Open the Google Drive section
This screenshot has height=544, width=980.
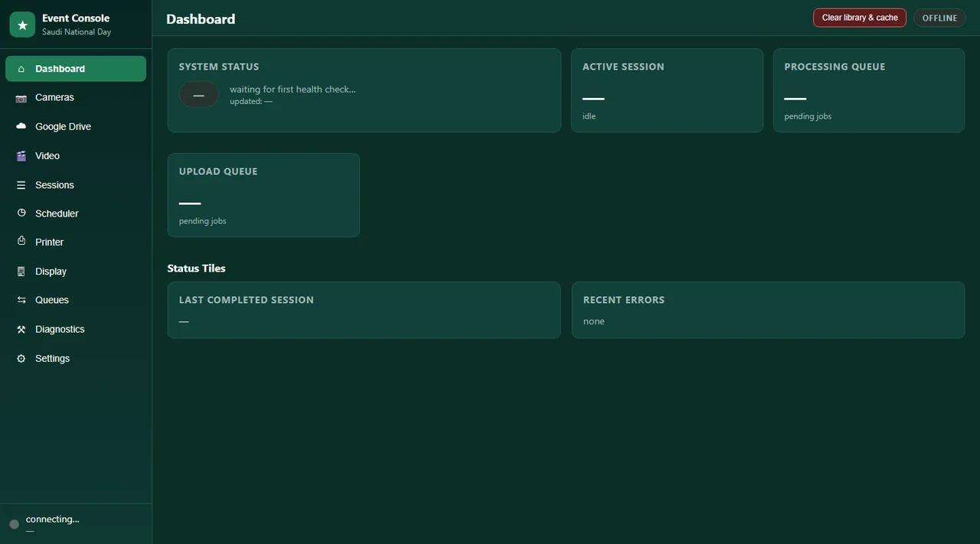[76, 126]
